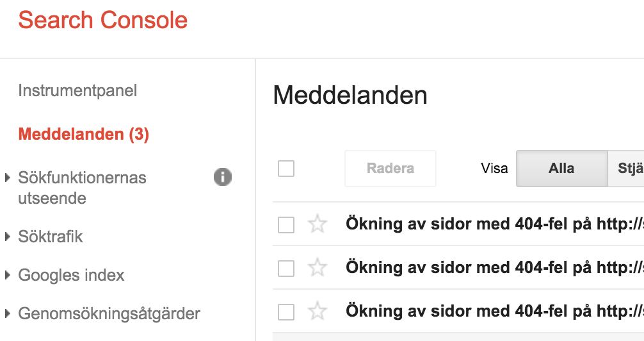Click the Search Console logo link
This screenshot has height=341, width=644.
[103, 20]
